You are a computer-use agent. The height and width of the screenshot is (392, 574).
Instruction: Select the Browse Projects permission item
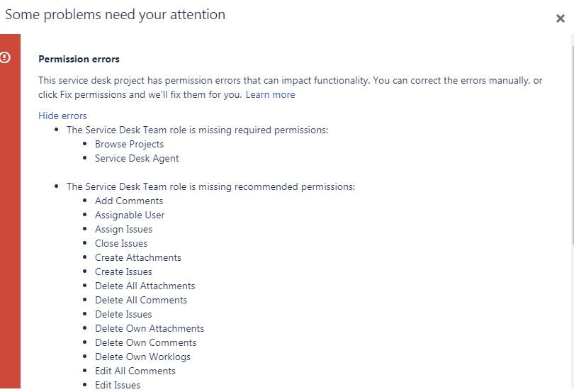pos(129,145)
